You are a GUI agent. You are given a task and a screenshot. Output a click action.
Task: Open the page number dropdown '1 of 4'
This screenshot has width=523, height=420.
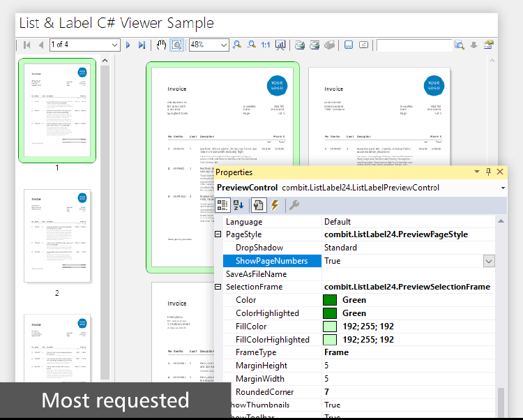tap(115, 45)
